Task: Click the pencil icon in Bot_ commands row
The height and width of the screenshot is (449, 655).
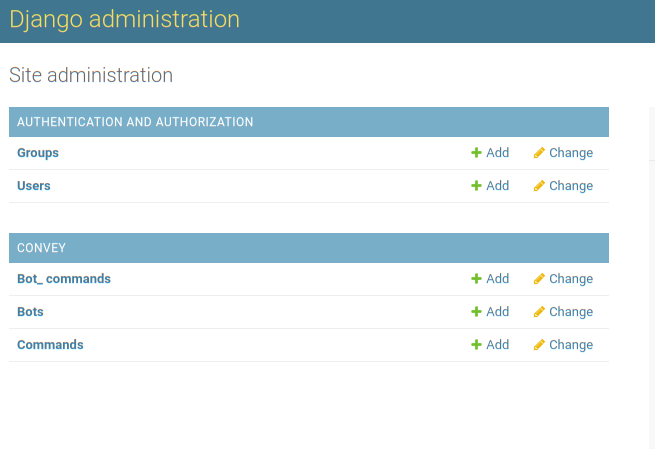Action: 539,279
